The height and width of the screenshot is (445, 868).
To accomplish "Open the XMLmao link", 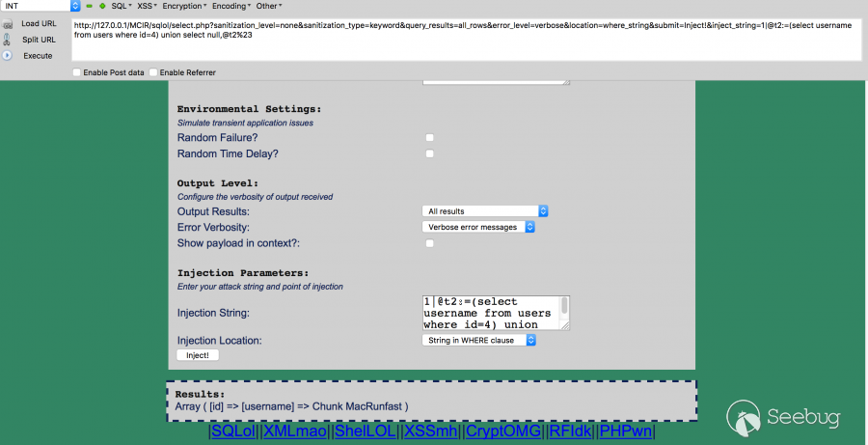I will point(294,431).
